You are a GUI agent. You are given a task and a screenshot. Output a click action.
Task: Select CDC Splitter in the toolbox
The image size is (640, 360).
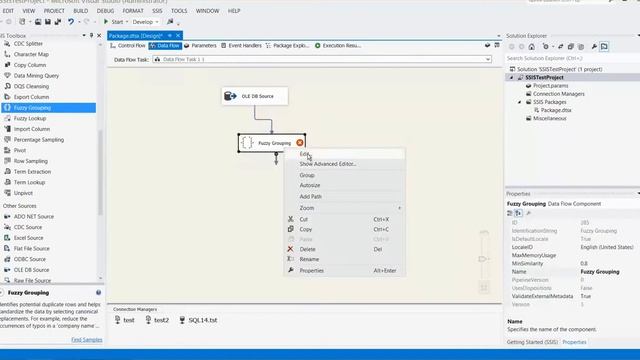(28, 44)
